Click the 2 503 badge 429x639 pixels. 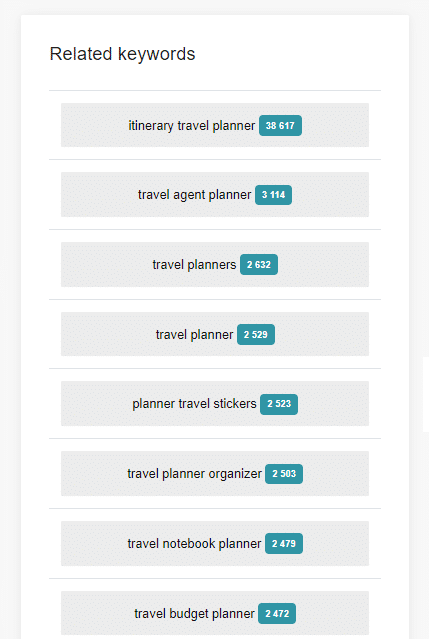tap(284, 474)
